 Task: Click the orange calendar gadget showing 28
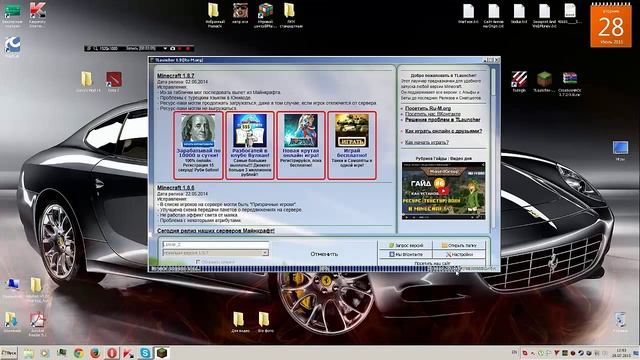tap(611, 24)
